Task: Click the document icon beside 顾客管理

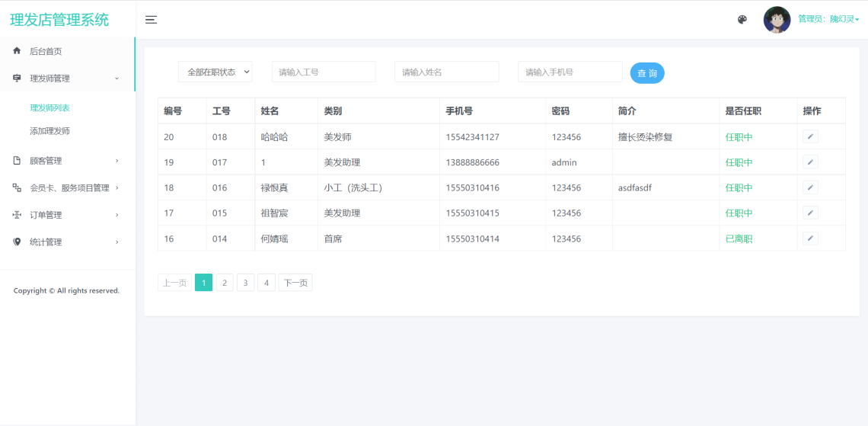Action: [17, 161]
